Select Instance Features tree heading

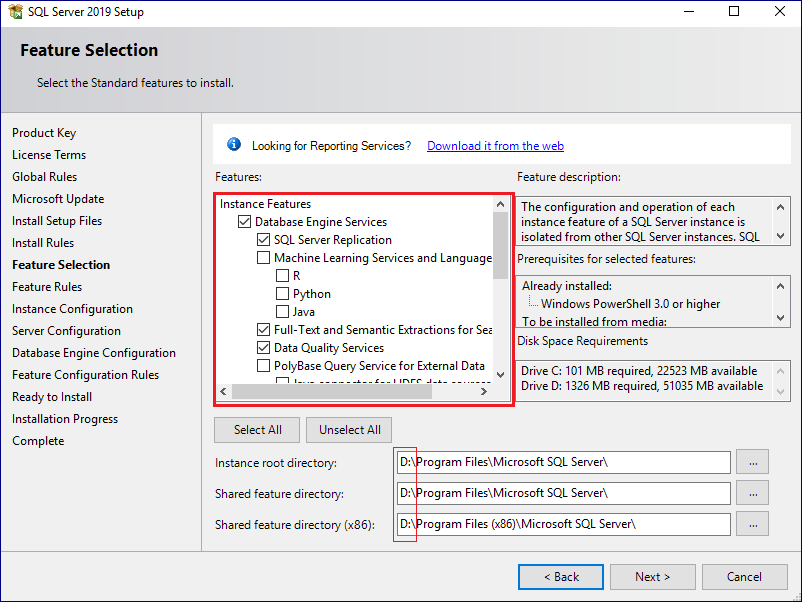[265, 204]
